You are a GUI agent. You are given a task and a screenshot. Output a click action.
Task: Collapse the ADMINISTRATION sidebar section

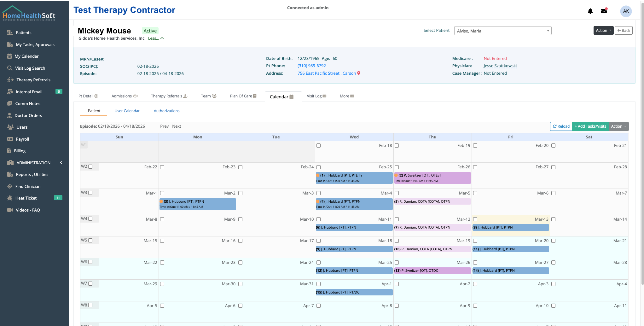(x=61, y=163)
